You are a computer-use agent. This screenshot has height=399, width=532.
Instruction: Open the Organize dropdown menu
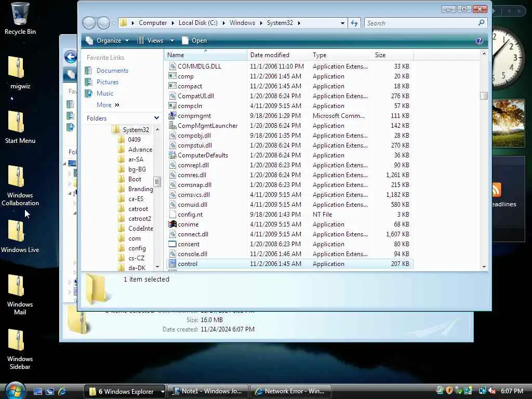(107, 41)
